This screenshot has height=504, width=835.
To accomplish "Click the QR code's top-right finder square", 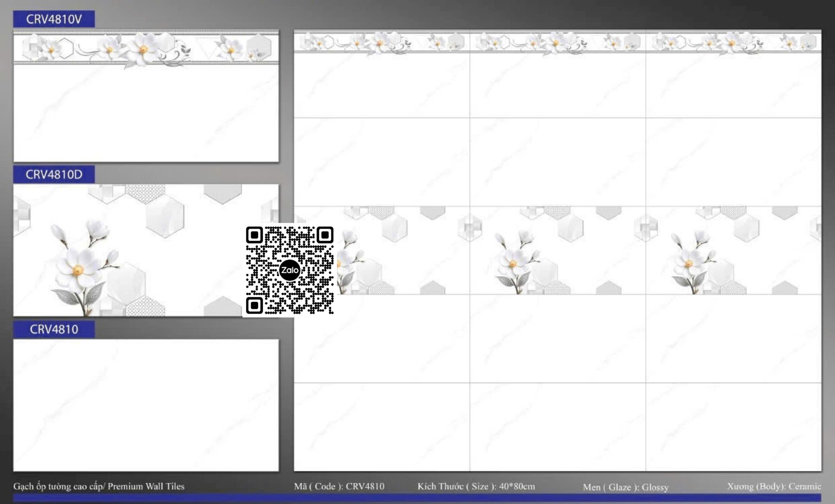I will coord(325,235).
